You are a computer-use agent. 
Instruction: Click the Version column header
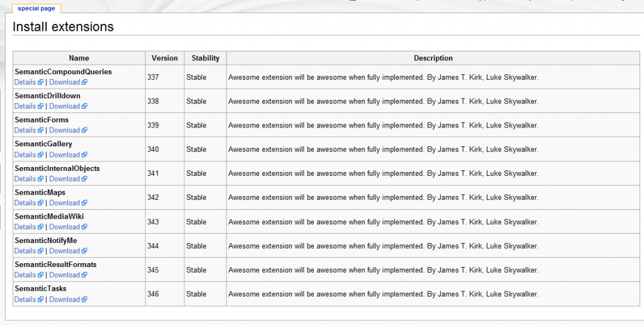point(165,58)
